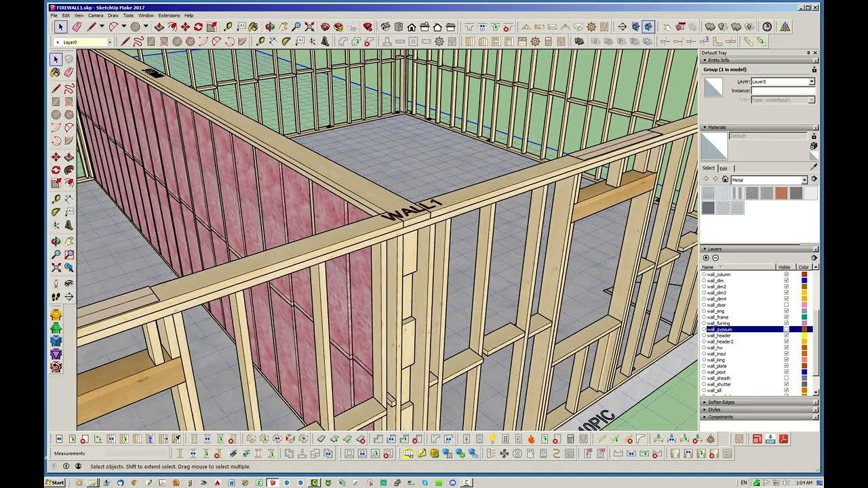Screen dimensions: 868x488
Task: Select the Line pencil tool in left toolbar
Action: [x=56, y=89]
